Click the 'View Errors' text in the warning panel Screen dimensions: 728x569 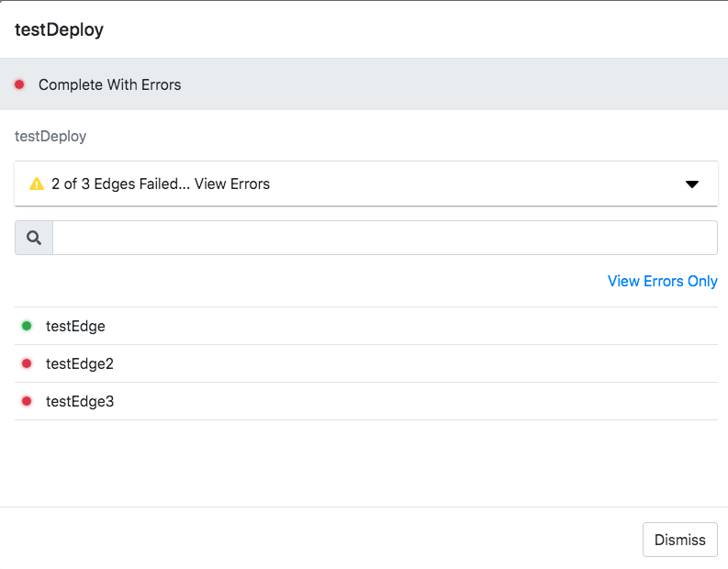[232, 184]
